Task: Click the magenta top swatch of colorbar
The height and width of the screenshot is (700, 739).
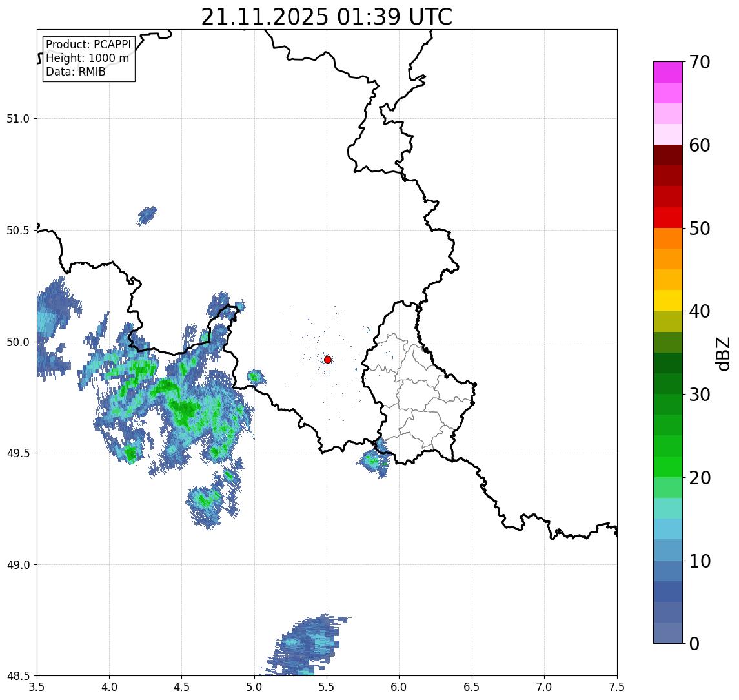Action: [x=668, y=72]
